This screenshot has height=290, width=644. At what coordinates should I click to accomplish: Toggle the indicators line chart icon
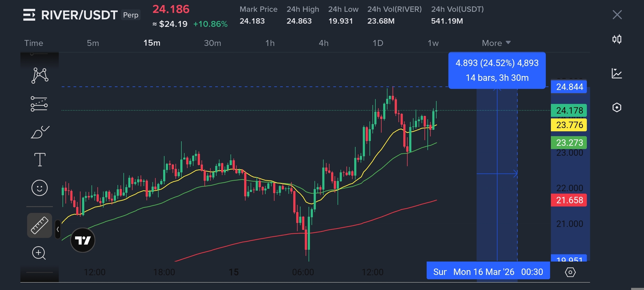[x=617, y=73]
